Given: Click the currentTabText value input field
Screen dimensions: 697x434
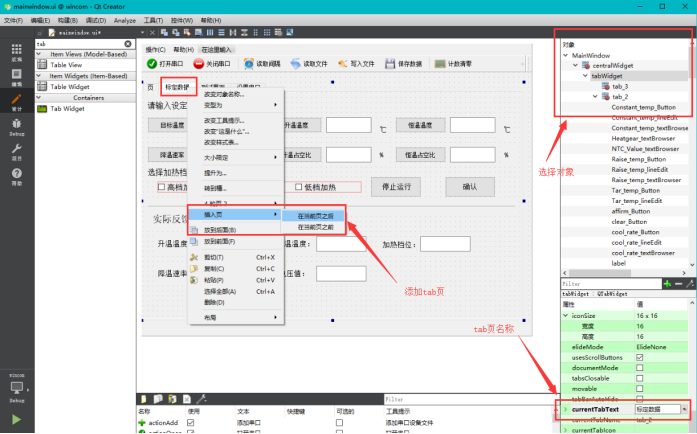Looking at the screenshot, I should tap(658, 409).
